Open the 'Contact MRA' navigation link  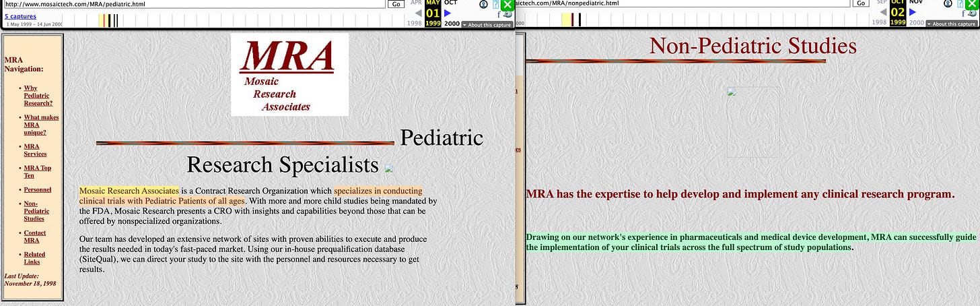[35, 236]
